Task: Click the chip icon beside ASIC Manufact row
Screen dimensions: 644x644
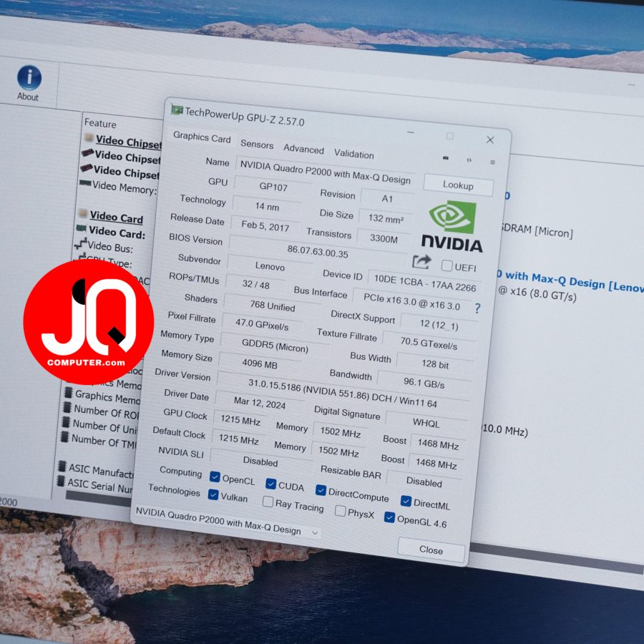Action: 62,467
